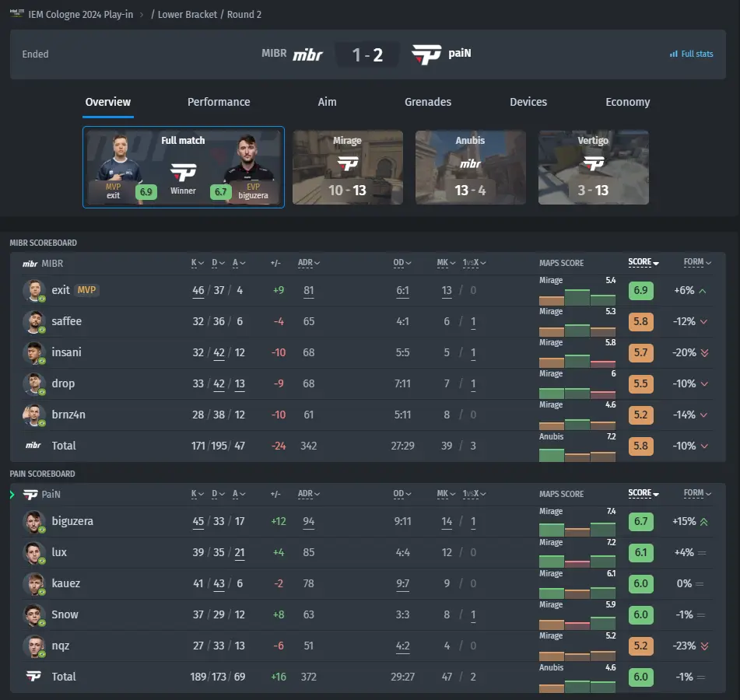Open kauez's player name link

coord(65,583)
